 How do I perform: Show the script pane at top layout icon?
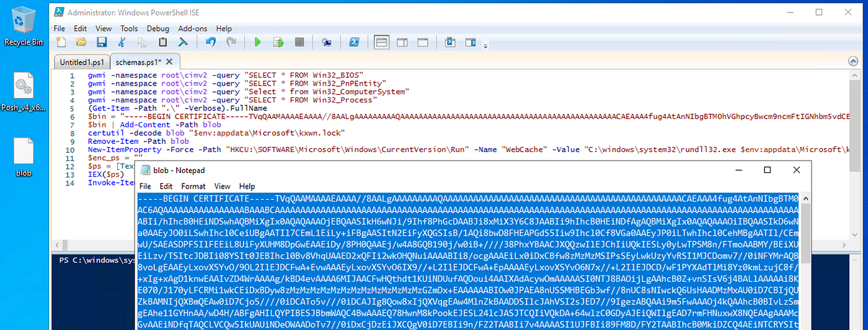click(382, 42)
